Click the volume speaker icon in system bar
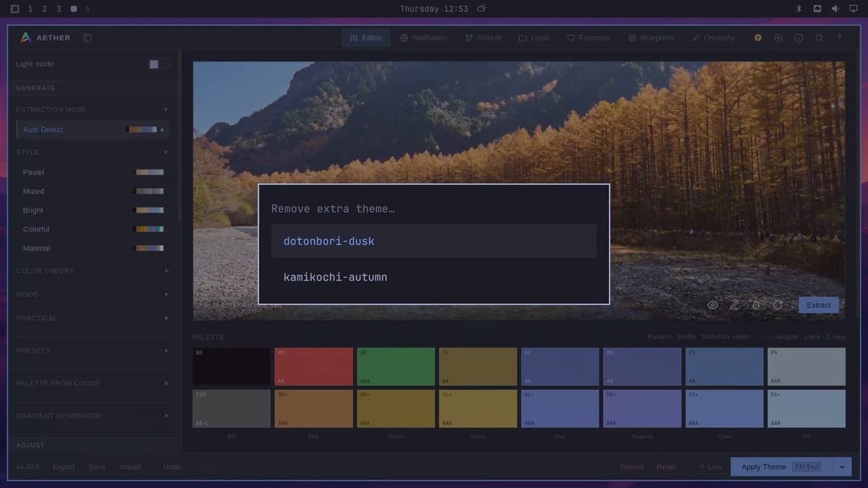The height and width of the screenshot is (488, 868). click(x=835, y=9)
